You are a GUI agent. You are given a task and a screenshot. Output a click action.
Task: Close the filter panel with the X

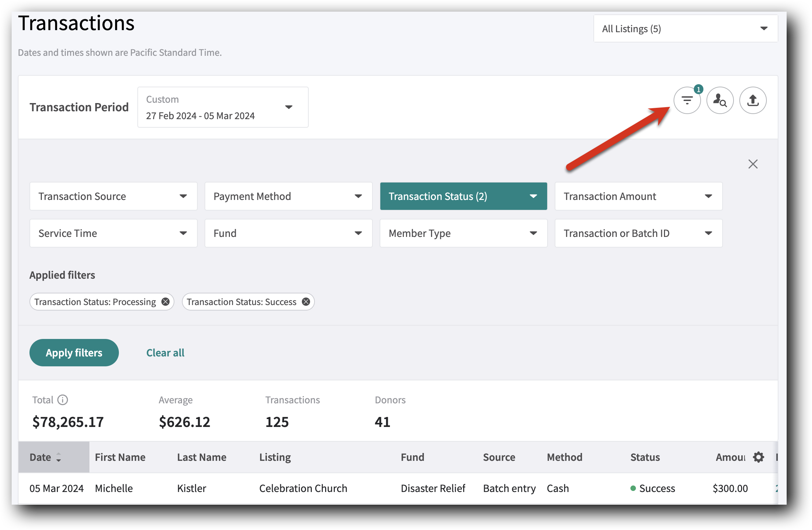753,164
